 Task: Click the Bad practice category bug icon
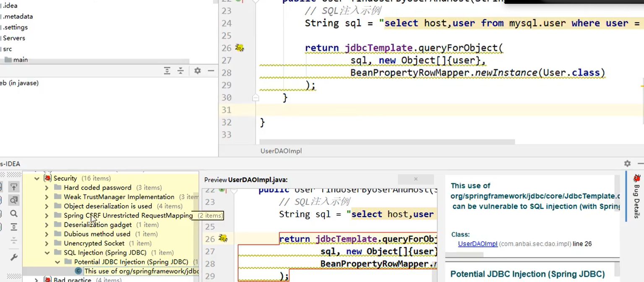(47, 279)
